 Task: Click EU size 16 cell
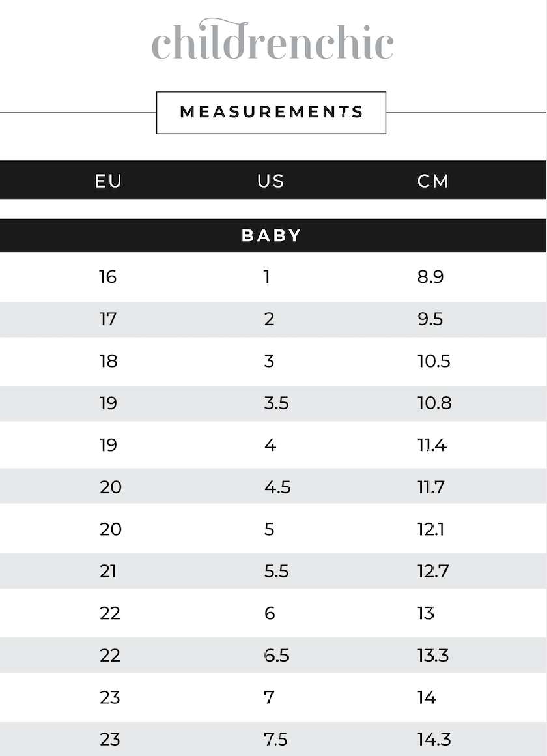click(x=108, y=277)
